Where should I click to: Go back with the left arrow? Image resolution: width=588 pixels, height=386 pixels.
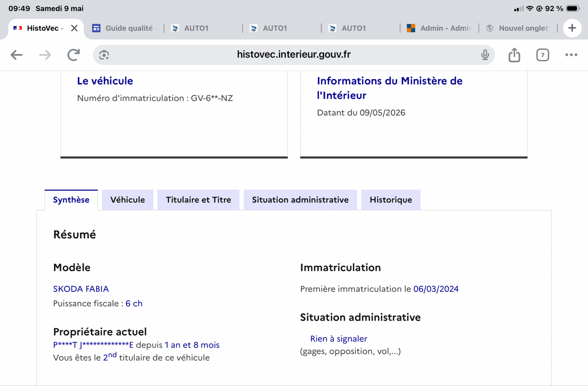pos(17,55)
